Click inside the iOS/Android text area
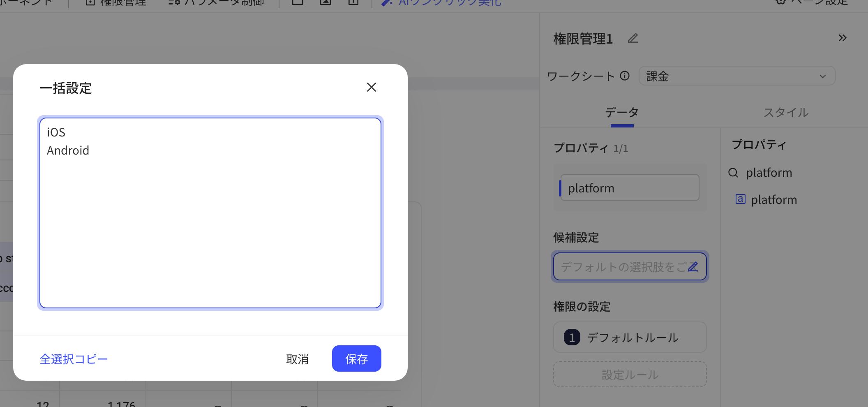This screenshot has height=407, width=868. (210, 213)
